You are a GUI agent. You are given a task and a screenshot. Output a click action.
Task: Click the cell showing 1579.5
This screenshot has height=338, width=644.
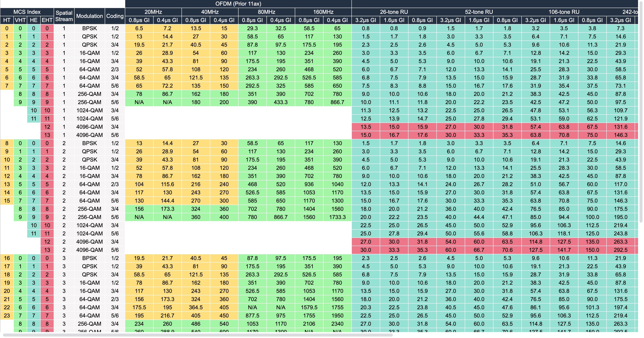point(309,307)
